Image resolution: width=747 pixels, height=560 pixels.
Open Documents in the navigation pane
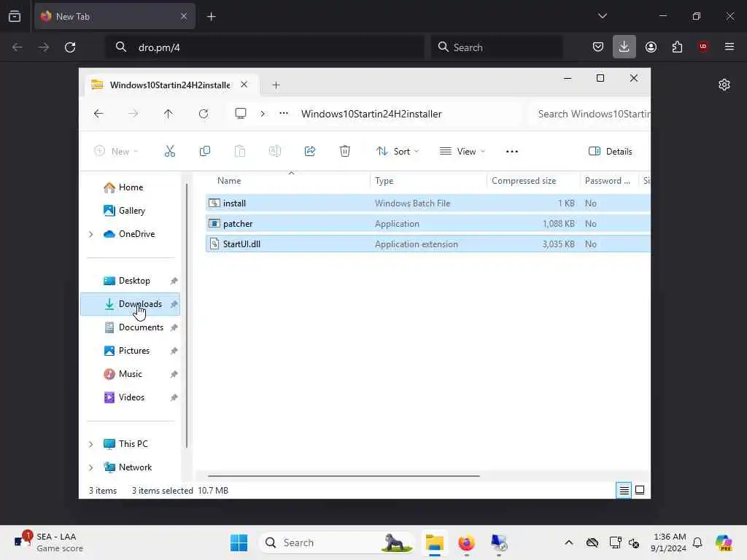point(130,327)
